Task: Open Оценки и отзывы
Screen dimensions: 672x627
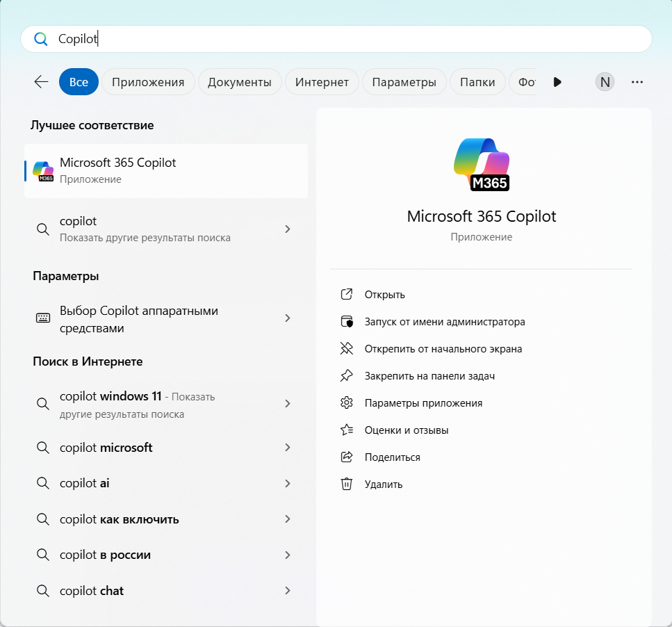Action: 407,430
